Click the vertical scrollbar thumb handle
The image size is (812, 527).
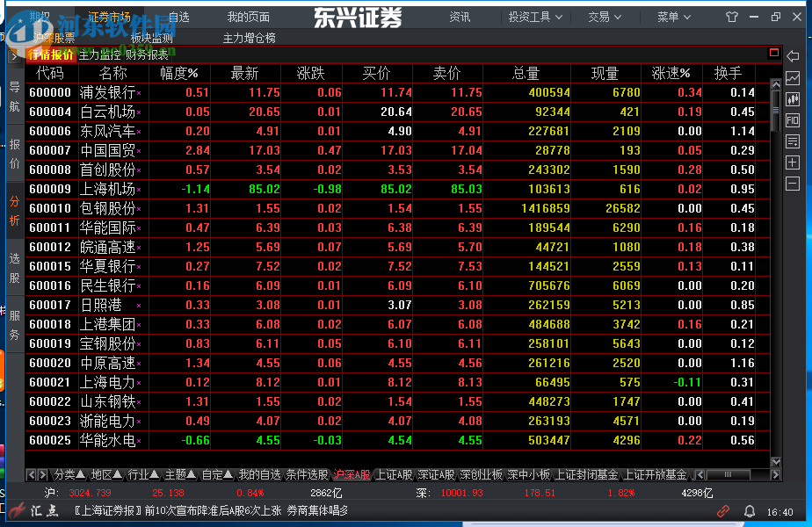tap(776, 111)
